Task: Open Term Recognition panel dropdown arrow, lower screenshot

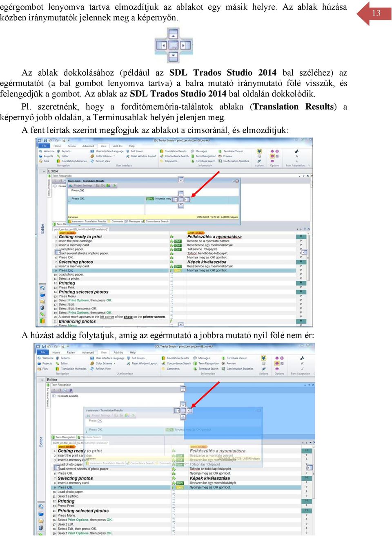Action: pos(305,385)
